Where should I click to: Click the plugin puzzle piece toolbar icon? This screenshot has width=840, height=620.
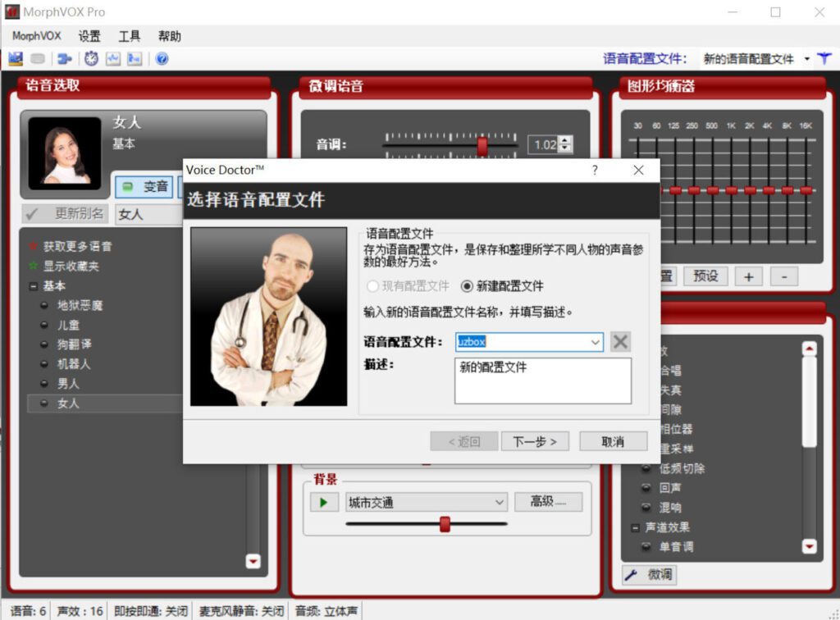[x=65, y=58]
